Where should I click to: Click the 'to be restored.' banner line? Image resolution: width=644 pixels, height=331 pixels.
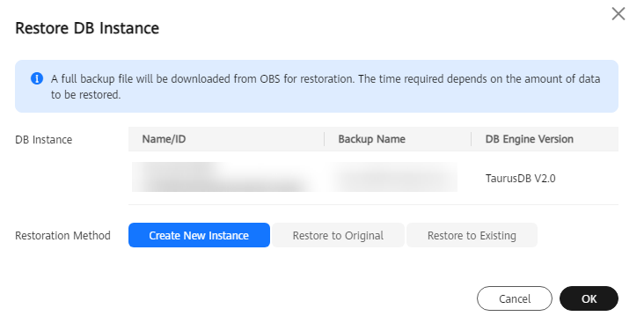[x=85, y=94]
